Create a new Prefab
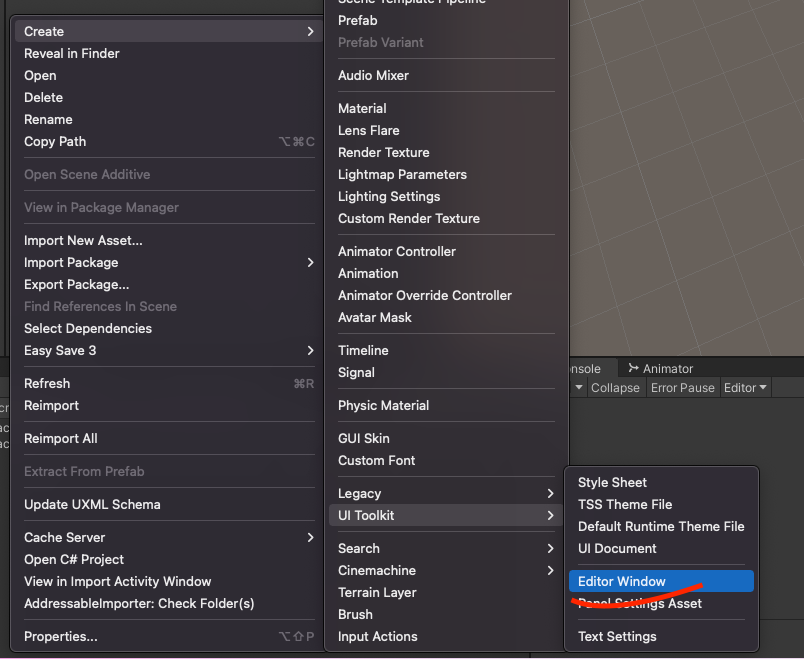This screenshot has height=659, width=804. [x=446, y=21]
